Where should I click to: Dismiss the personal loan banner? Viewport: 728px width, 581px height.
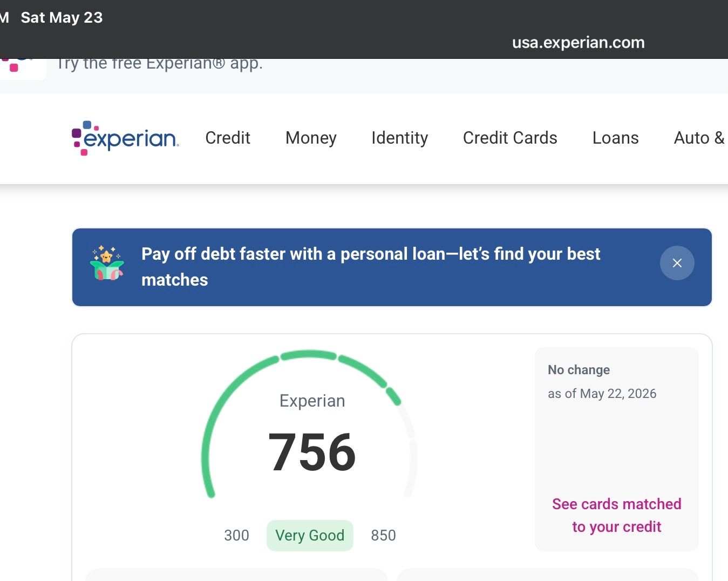point(677,263)
